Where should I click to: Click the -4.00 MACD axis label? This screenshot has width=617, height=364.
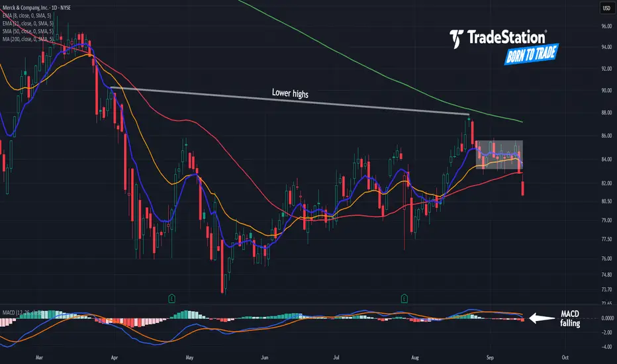tap(606, 347)
